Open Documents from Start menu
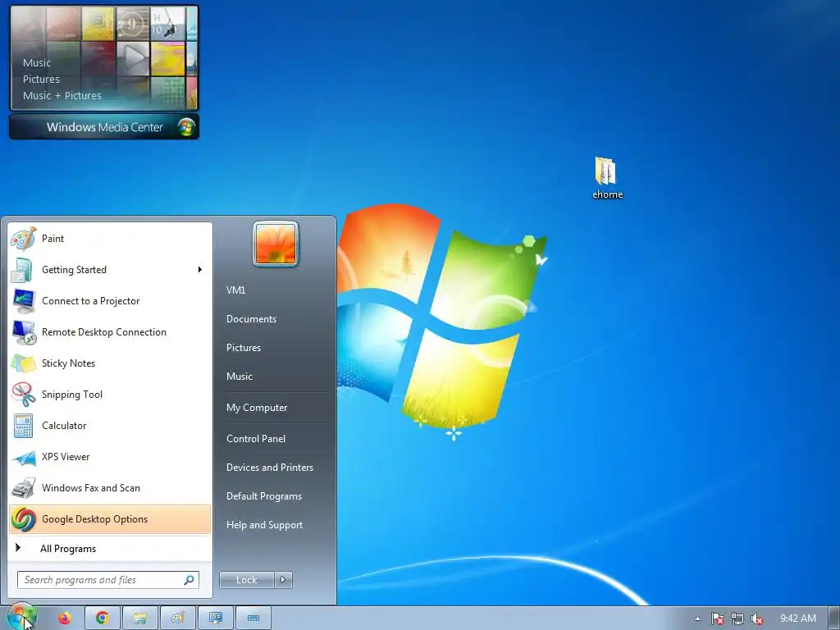840x630 pixels. (x=251, y=319)
